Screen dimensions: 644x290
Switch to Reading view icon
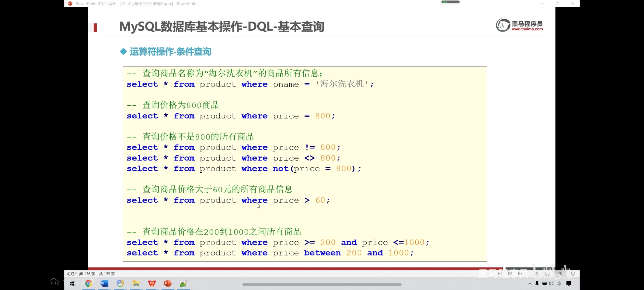pos(560,274)
